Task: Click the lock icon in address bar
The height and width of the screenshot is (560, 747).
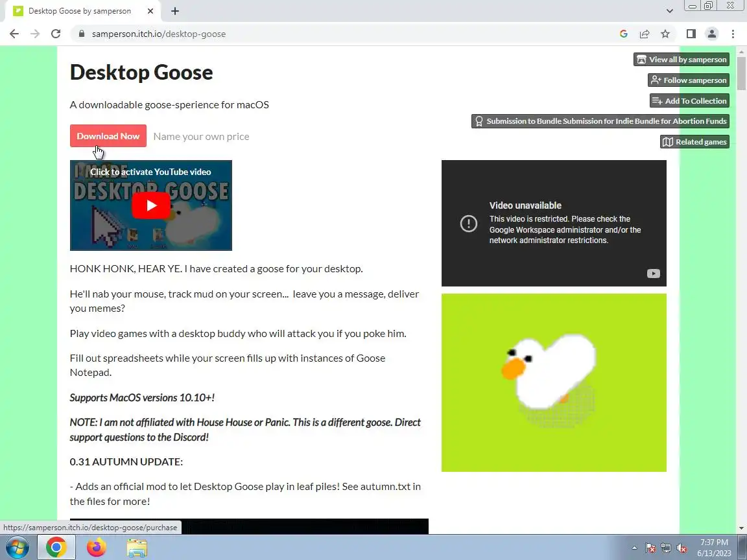Action: coord(82,34)
